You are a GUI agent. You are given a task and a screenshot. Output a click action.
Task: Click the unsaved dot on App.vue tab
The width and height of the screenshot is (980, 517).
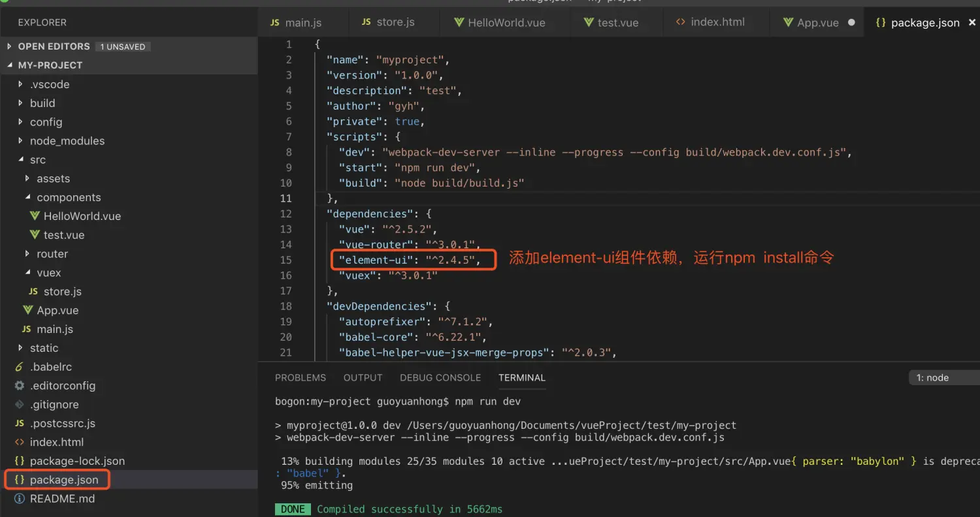tap(851, 22)
